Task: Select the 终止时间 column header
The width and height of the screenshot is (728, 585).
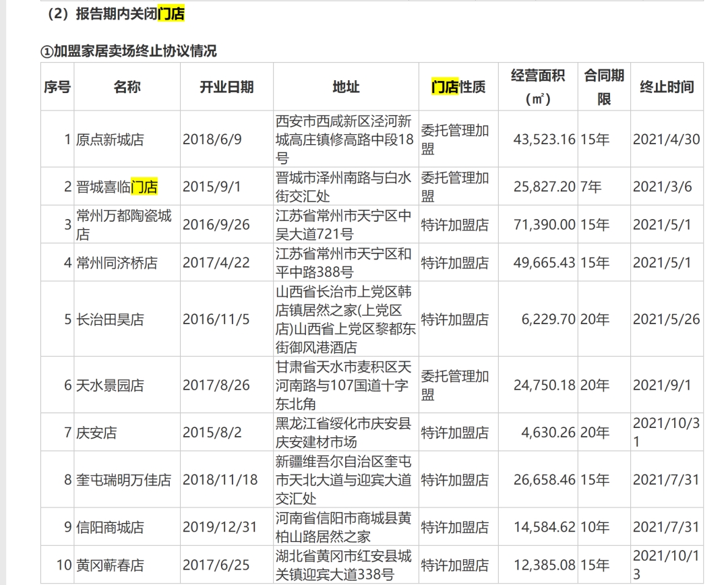Action: 667,87
